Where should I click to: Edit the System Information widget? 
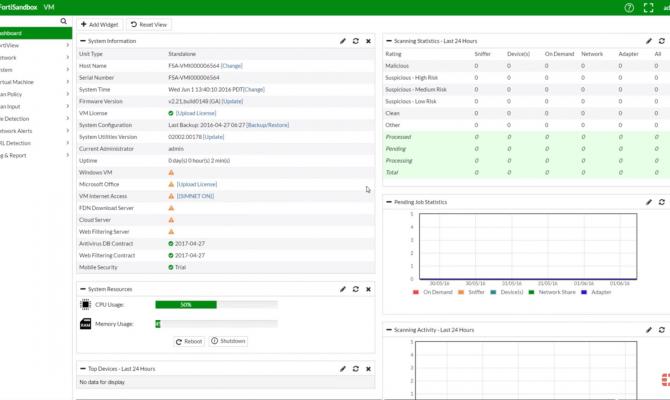pos(343,41)
